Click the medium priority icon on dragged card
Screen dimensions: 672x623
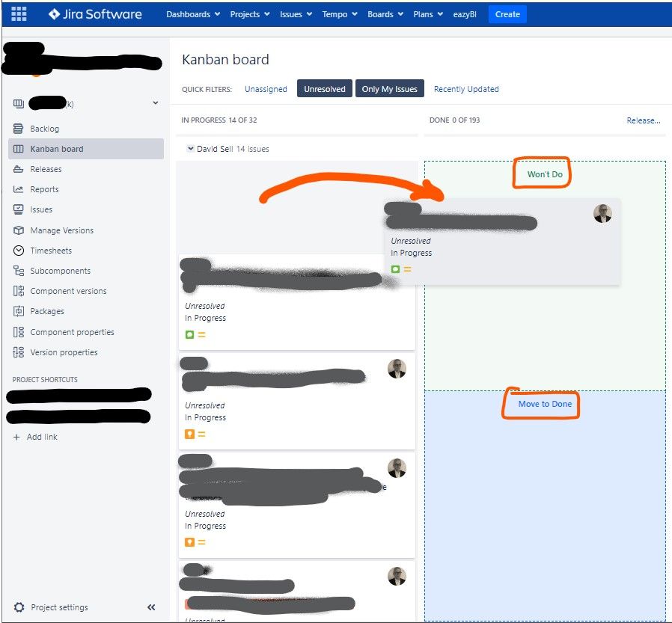click(x=407, y=269)
